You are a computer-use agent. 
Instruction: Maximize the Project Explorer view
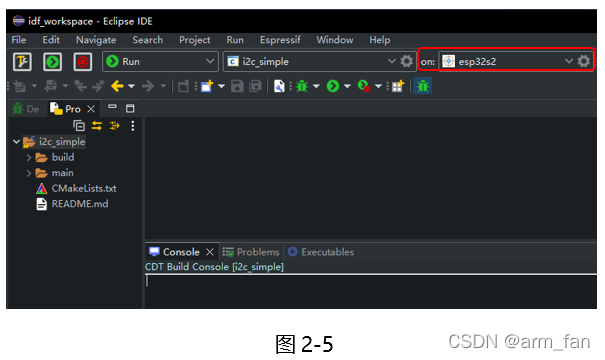point(130,108)
